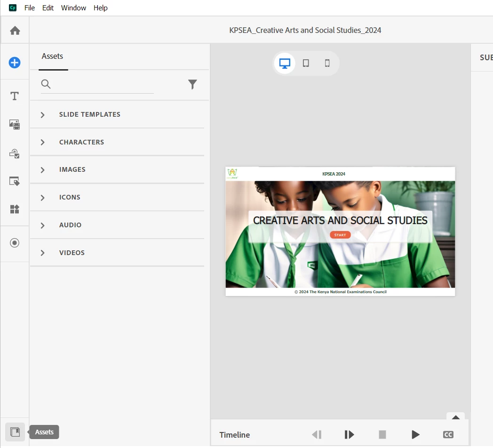Click the Timeline label
Viewport: 493px width, 448px height.
pyautogui.click(x=235, y=435)
